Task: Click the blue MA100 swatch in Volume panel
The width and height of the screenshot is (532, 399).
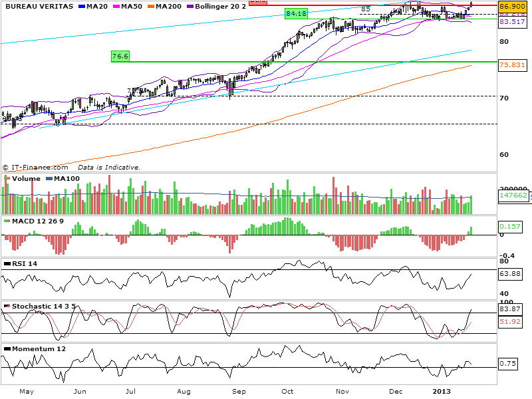Action: 49,179
